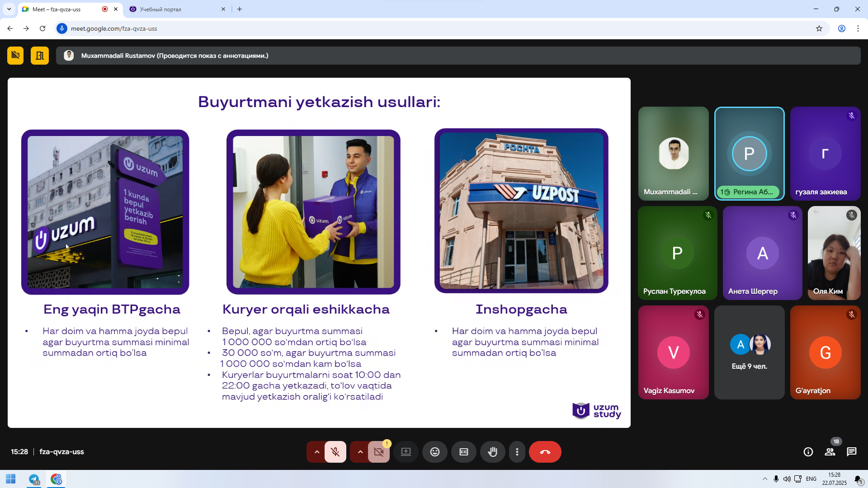The height and width of the screenshot is (488, 868).
Task: Open the three-dot more options menu
Action: click(x=517, y=452)
